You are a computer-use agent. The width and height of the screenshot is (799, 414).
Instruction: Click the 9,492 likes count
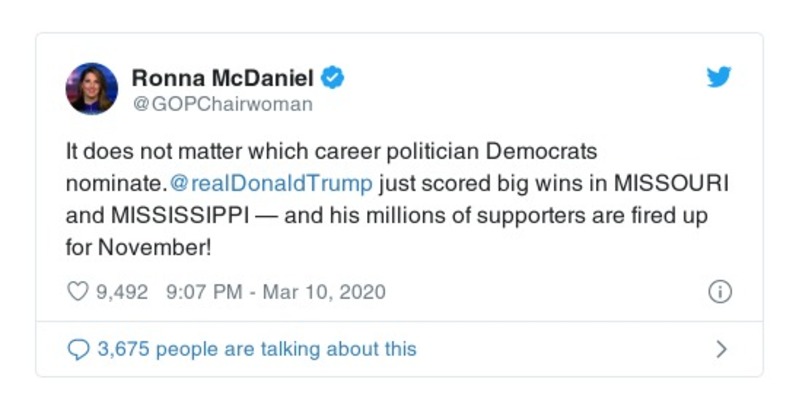coord(122,292)
